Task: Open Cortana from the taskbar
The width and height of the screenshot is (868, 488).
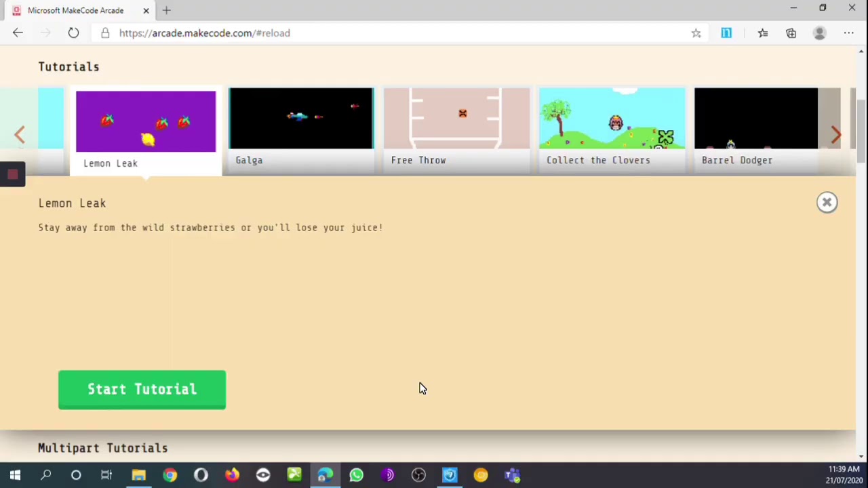Action: [x=76, y=475]
